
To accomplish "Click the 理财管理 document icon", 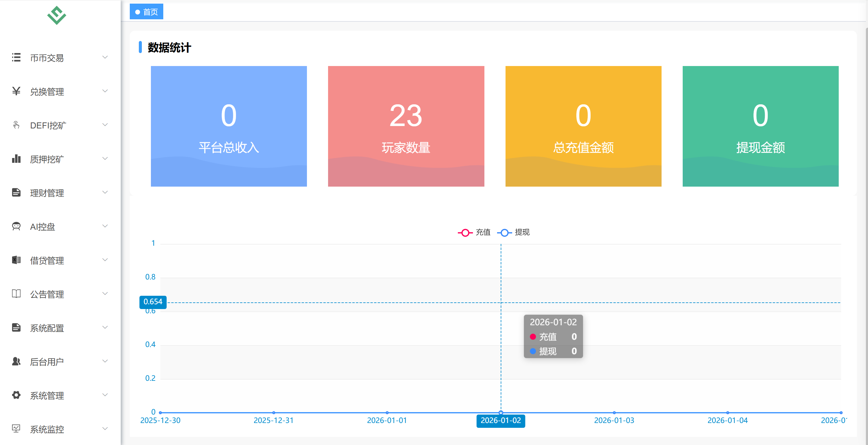I will pos(16,193).
